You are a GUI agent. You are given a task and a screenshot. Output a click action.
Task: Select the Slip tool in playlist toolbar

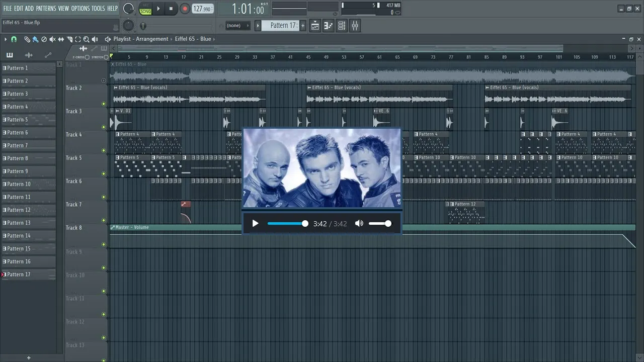pyautogui.click(x=61, y=39)
